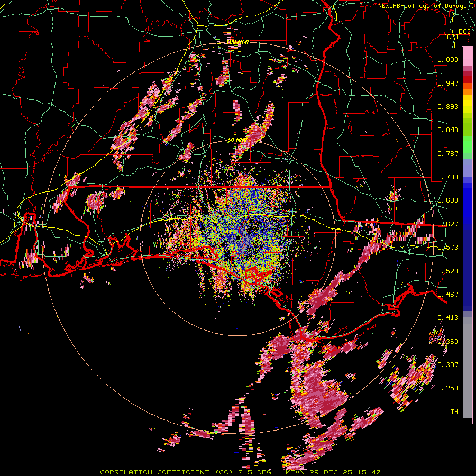Click the DCC label above the color bar
Viewport: 476px width, 476px height.
[x=464, y=32]
